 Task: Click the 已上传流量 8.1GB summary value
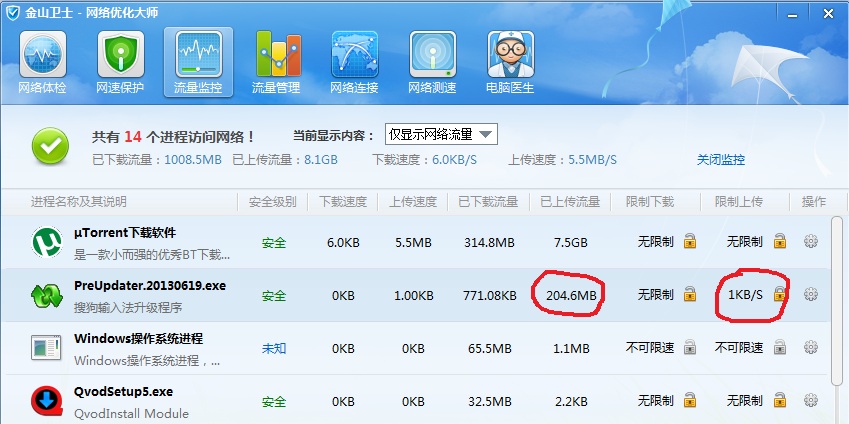(x=319, y=160)
